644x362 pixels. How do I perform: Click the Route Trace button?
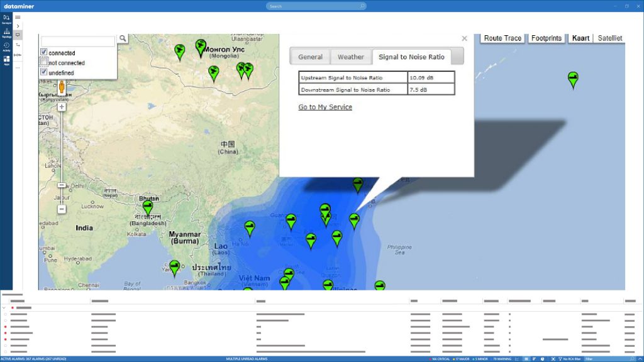click(x=502, y=38)
